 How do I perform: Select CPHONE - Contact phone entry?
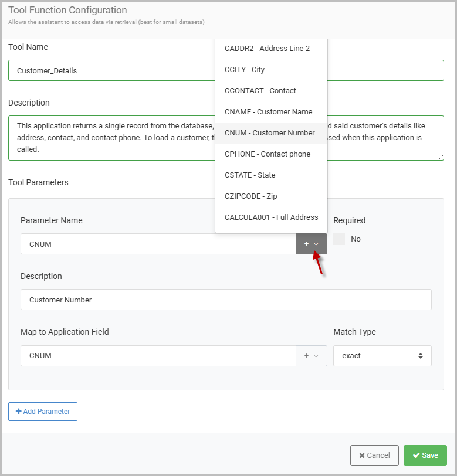point(268,154)
